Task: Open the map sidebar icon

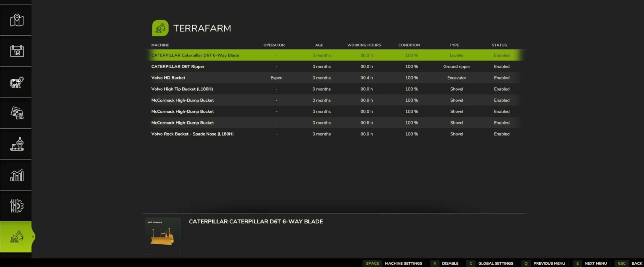Action: (x=16, y=20)
